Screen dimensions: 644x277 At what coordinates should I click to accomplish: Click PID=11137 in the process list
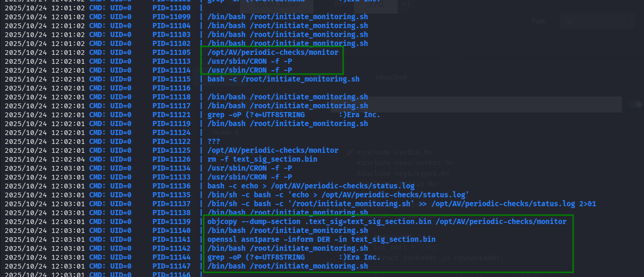(171, 203)
